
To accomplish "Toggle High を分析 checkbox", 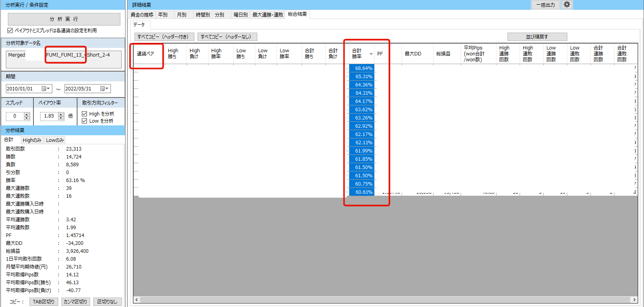I will click(x=84, y=114).
